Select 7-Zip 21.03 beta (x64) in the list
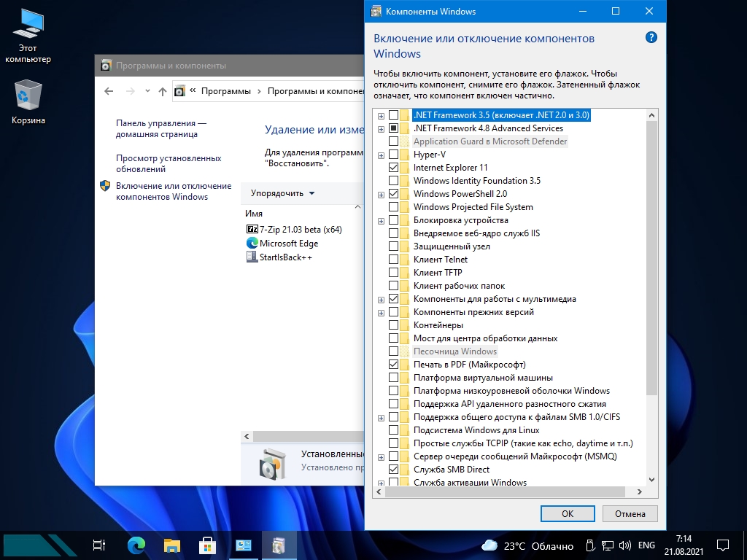This screenshot has width=747, height=560. point(301,229)
